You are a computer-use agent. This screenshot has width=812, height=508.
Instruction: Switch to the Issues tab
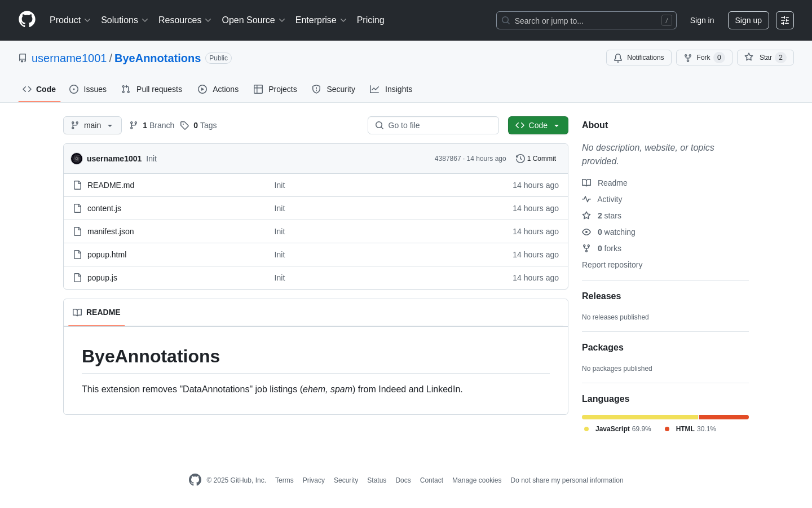[x=88, y=89]
